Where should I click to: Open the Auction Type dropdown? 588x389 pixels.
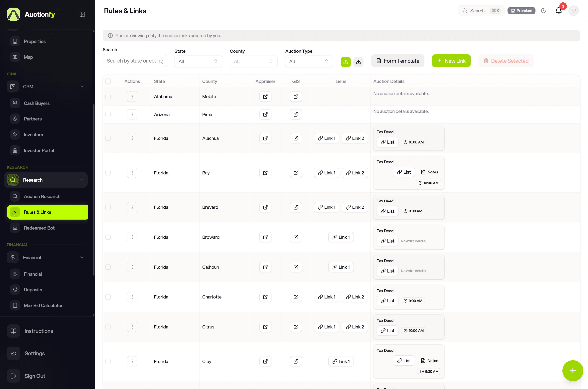tap(309, 61)
